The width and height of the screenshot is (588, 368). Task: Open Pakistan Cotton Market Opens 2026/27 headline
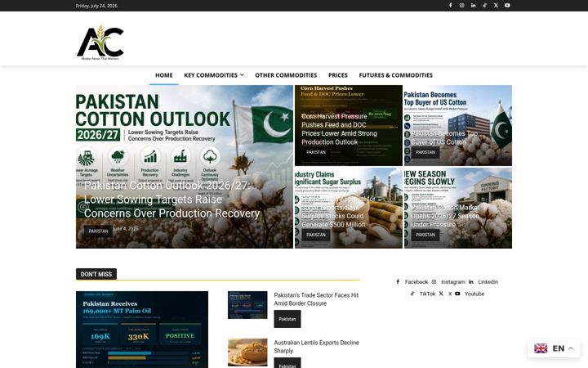pyautogui.click(x=445, y=216)
